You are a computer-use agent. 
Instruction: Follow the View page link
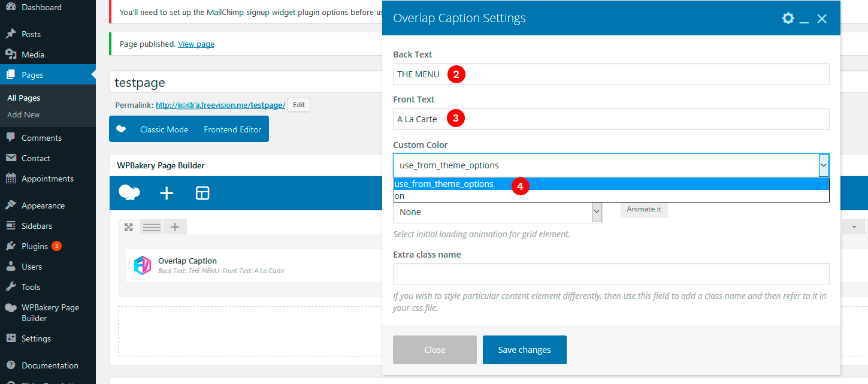pos(196,44)
